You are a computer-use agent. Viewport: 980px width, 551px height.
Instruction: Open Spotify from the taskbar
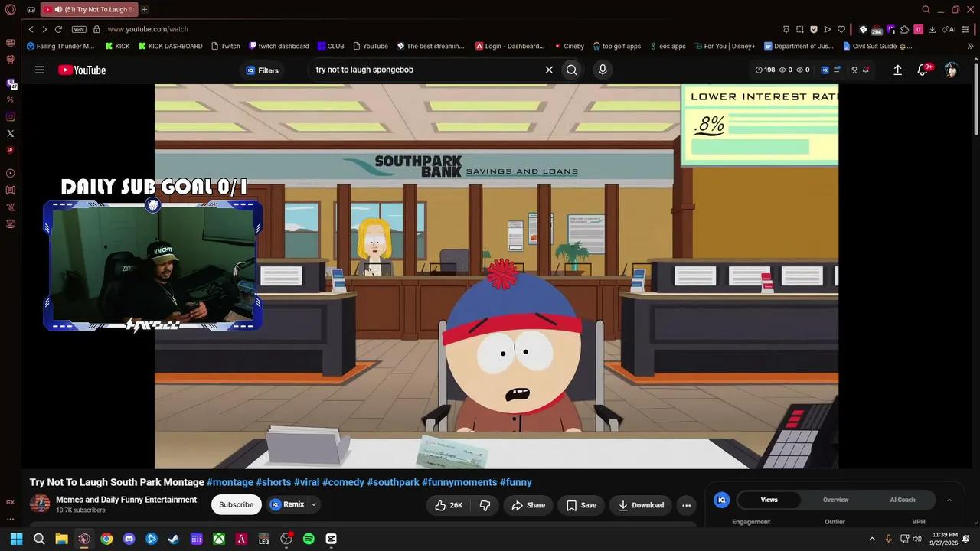(309, 539)
